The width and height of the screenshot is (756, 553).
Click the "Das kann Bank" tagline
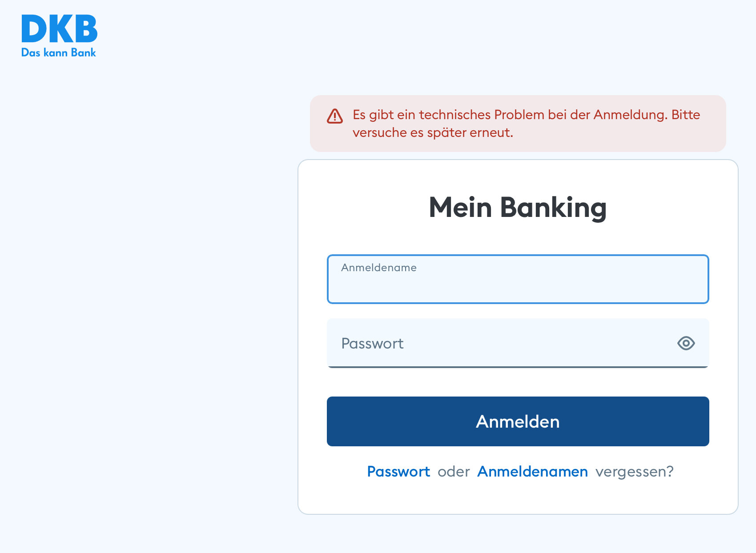[x=59, y=52]
